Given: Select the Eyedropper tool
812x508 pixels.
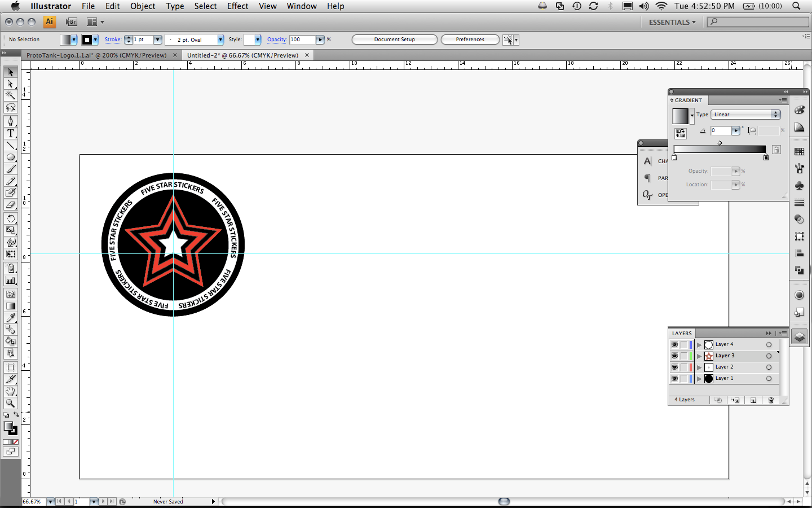Looking at the screenshot, I should pyautogui.click(x=10, y=318).
